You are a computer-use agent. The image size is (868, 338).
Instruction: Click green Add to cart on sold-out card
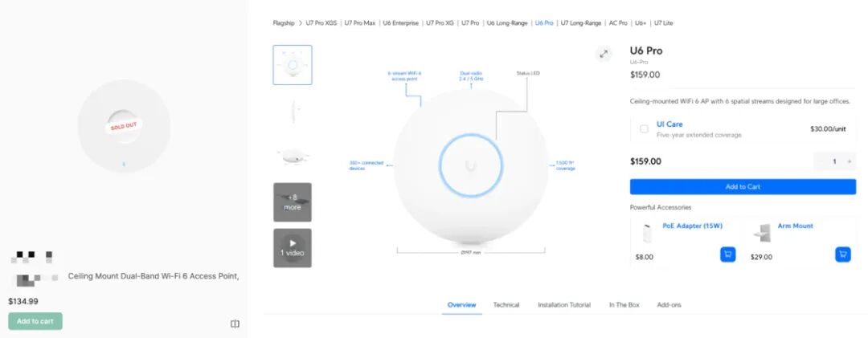coord(35,321)
